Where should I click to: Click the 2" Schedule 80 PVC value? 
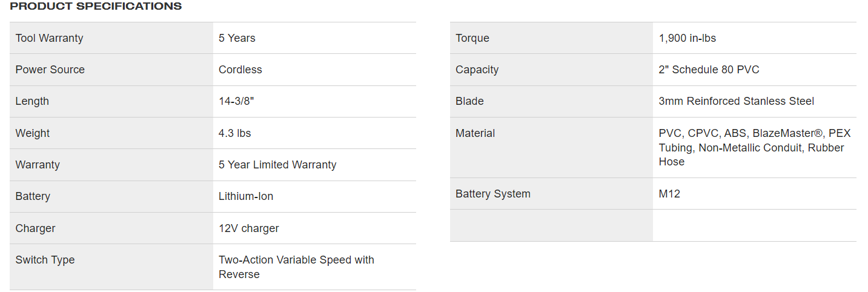pos(709,70)
